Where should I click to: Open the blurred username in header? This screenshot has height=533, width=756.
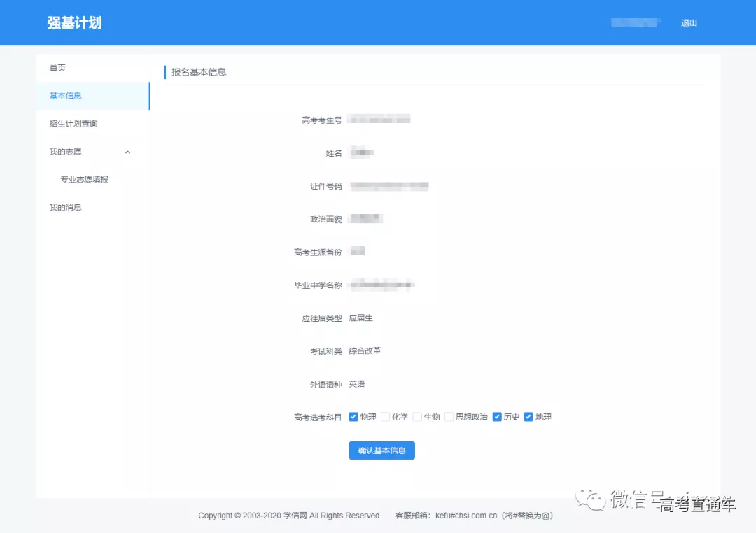(636, 23)
